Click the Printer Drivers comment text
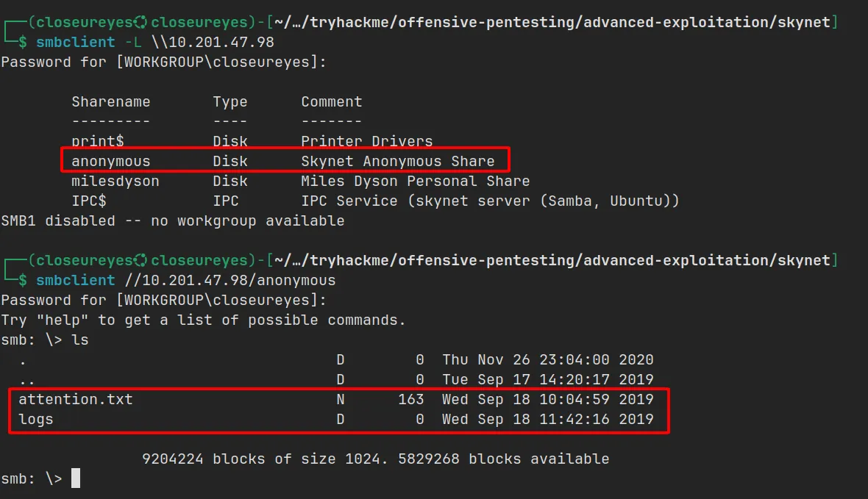 click(x=367, y=141)
